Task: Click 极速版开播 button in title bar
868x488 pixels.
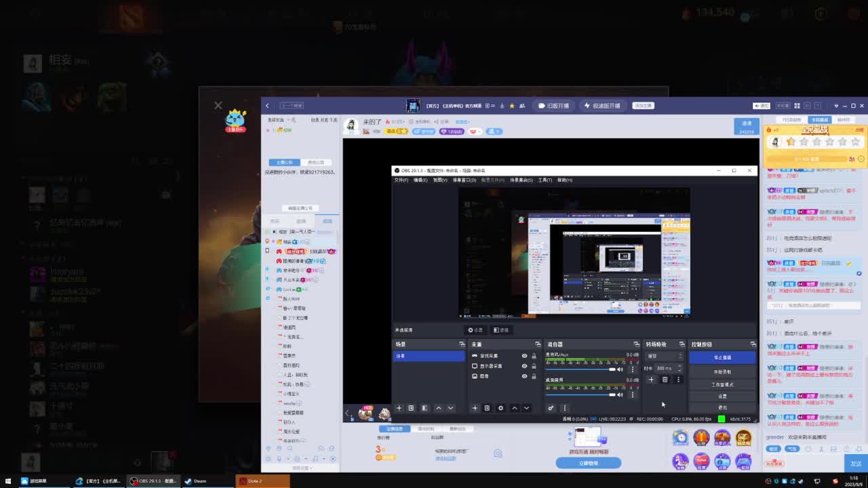Action: [x=602, y=106]
